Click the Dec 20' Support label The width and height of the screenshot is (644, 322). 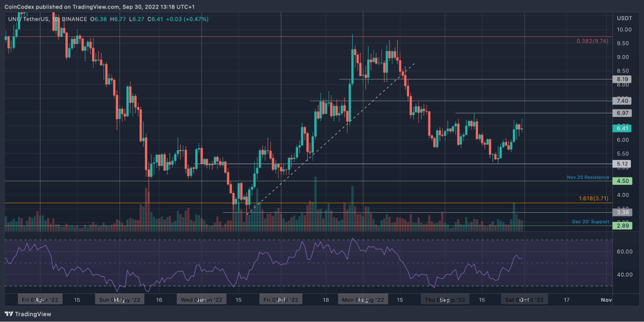[590, 222]
